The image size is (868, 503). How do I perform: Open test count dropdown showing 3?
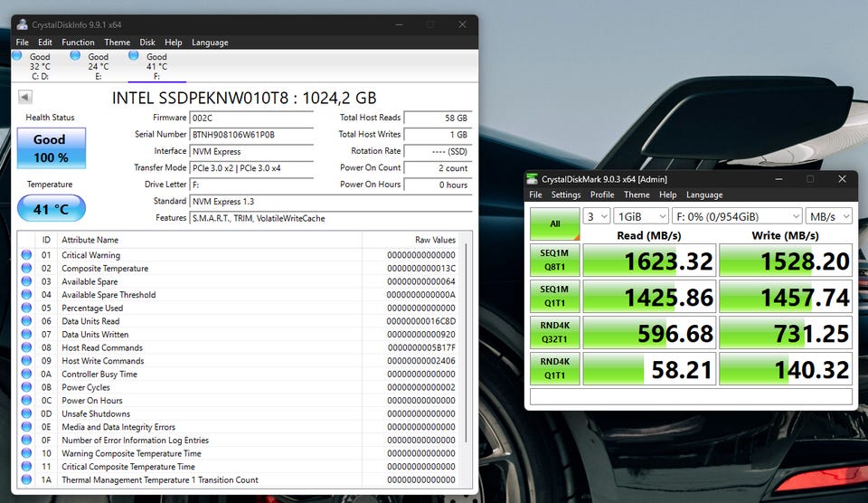tap(597, 216)
